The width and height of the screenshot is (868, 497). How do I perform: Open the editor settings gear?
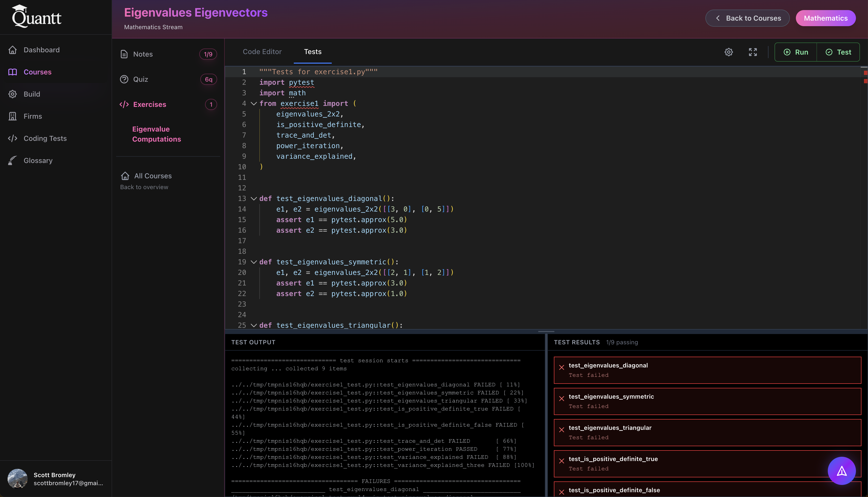[729, 52]
